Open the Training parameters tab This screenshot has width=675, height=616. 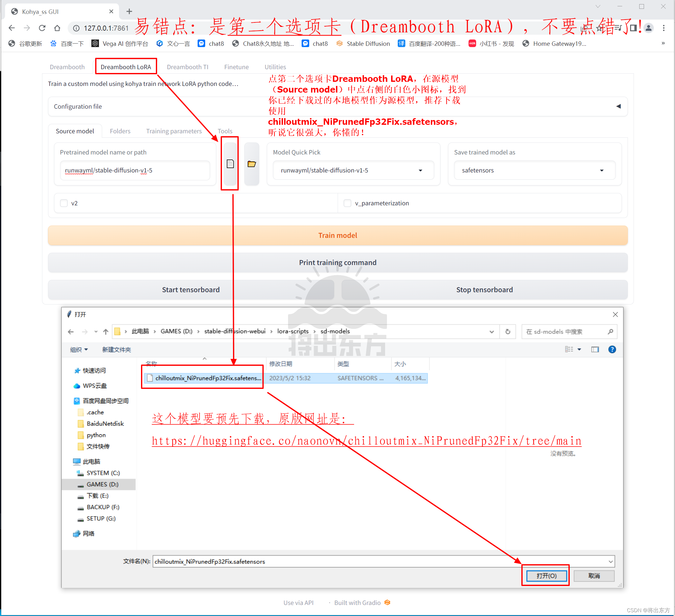[x=174, y=131]
